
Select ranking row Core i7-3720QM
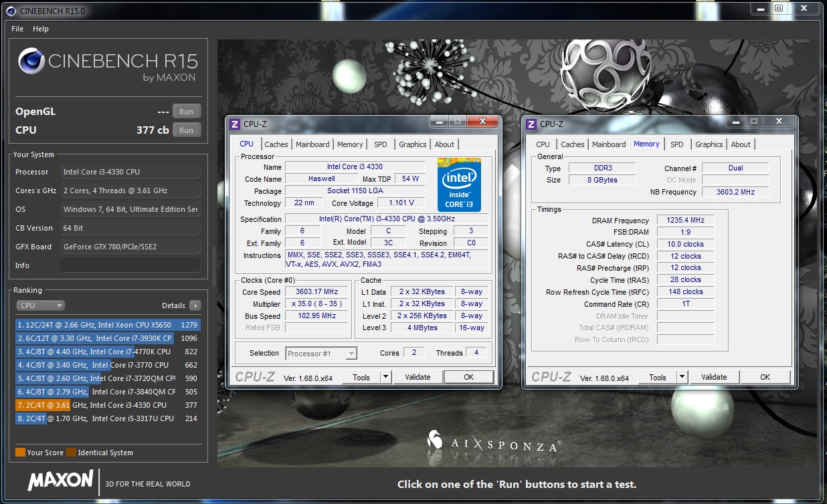pos(108,378)
